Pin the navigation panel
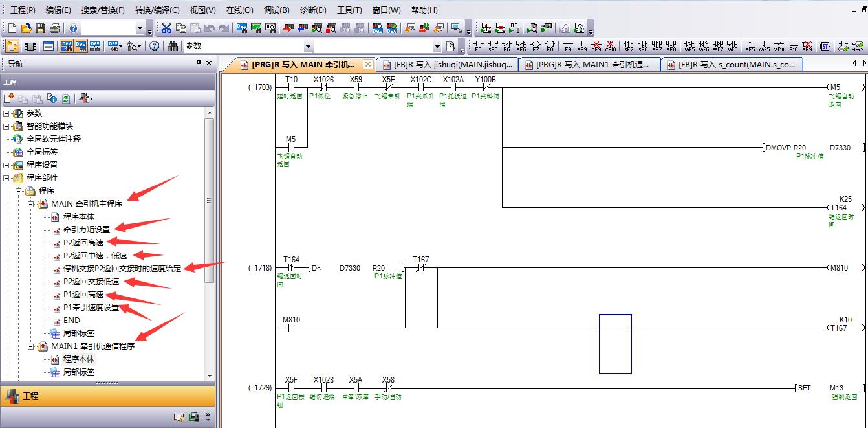Viewport: 868px width, 428px height. pos(199,63)
